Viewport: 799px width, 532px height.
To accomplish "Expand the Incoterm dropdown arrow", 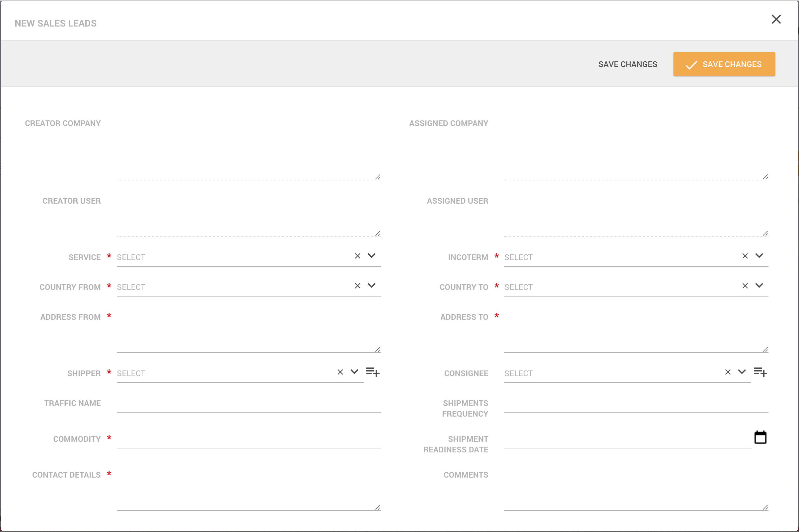I will click(759, 256).
